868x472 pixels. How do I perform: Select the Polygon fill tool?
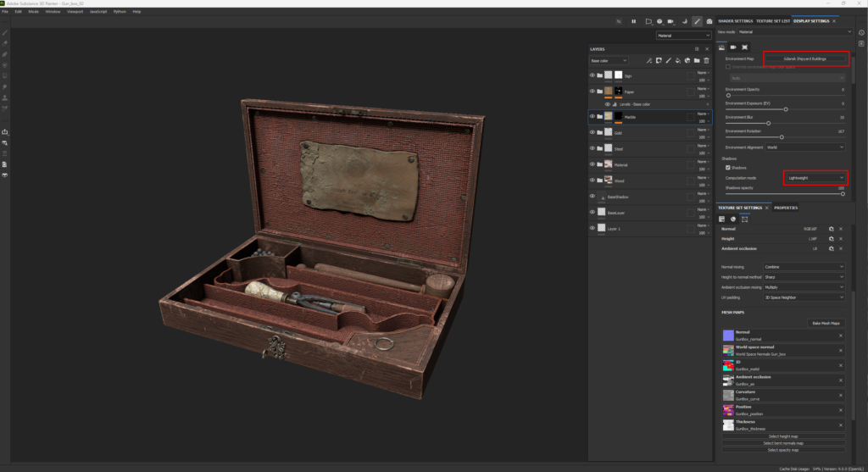pyautogui.click(x=6, y=64)
